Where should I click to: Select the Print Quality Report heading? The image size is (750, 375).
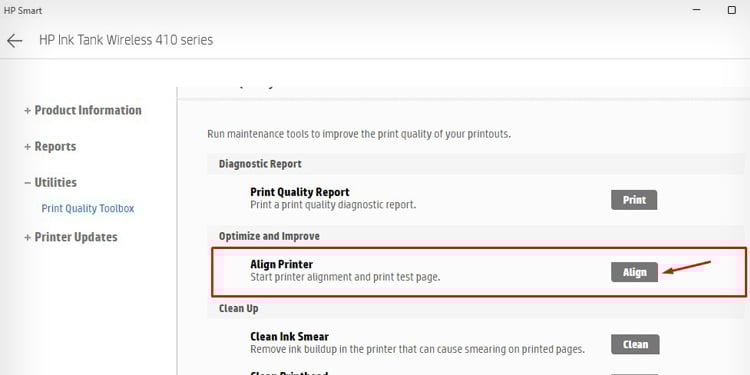point(299,192)
